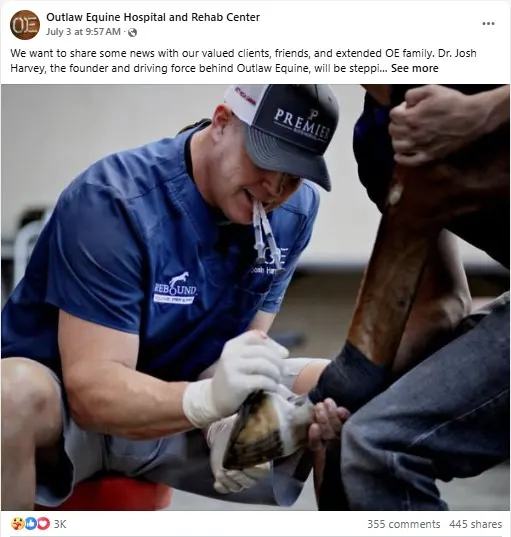The image size is (511, 537).
Task: Open the July 3 at 9:57 AM timestamp
Action: coord(83,32)
